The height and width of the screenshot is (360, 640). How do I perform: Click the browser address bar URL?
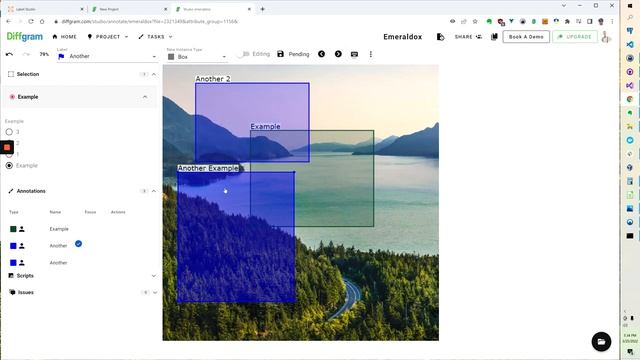coord(149,21)
